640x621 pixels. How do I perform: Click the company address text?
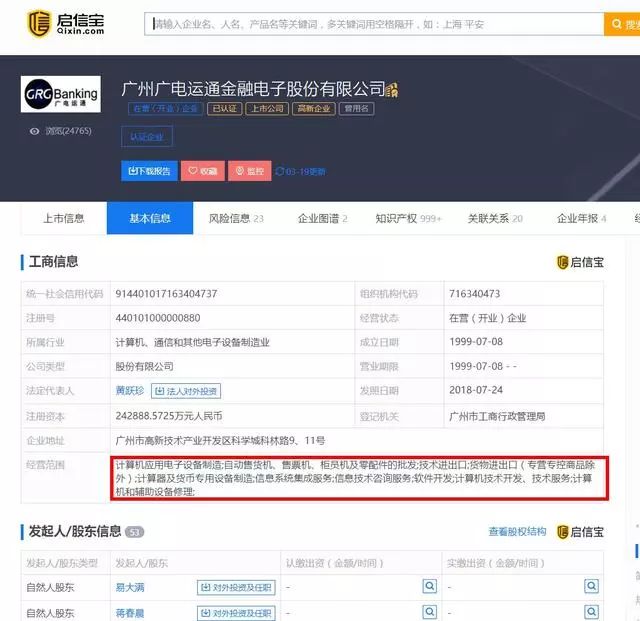coord(220,441)
